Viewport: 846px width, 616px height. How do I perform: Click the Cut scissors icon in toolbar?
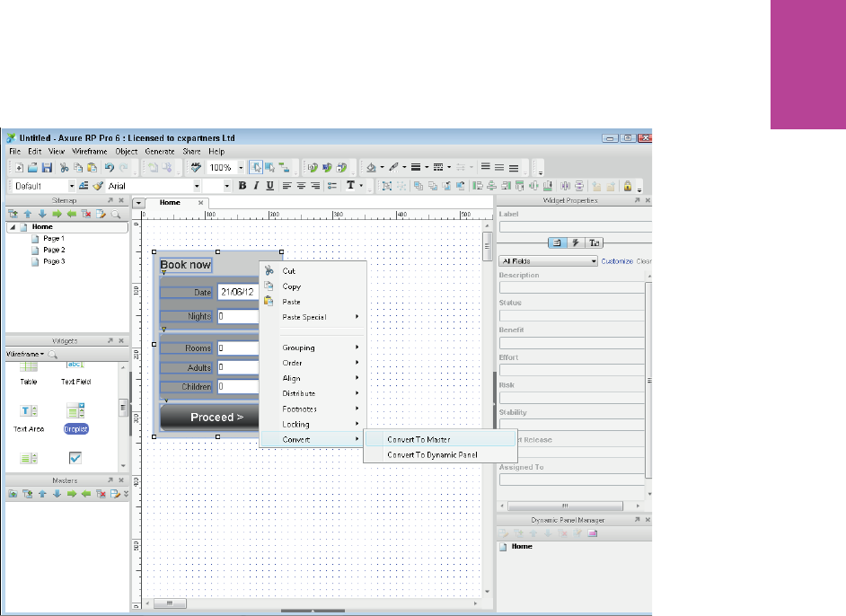coord(64,168)
